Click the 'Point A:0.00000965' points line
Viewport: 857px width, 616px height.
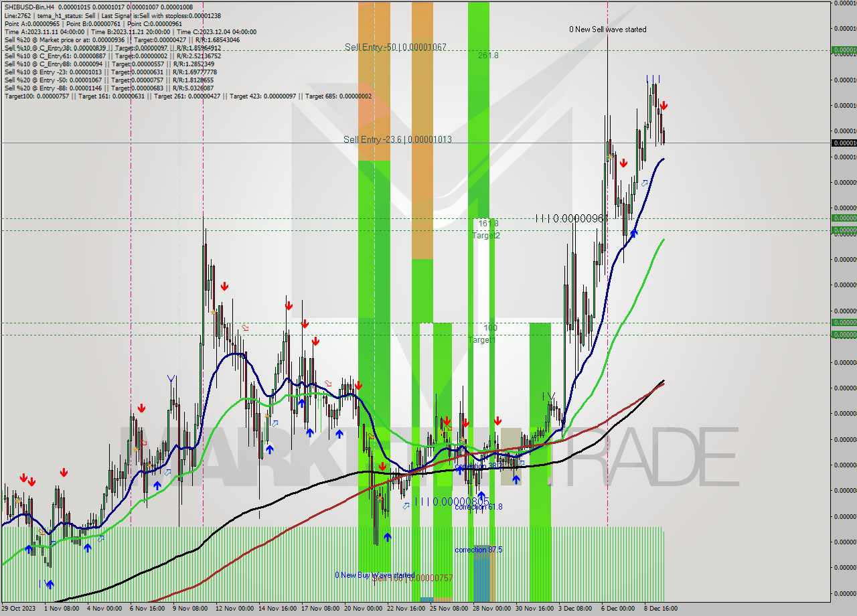coord(93,23)
